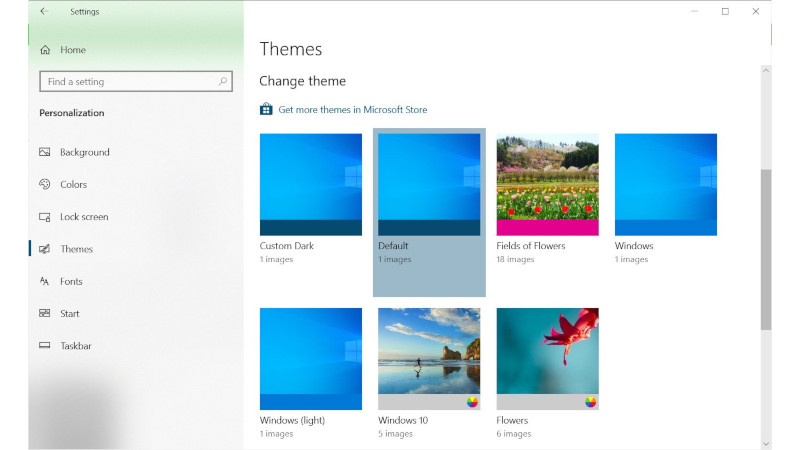Click the back arrow icon

44,11
